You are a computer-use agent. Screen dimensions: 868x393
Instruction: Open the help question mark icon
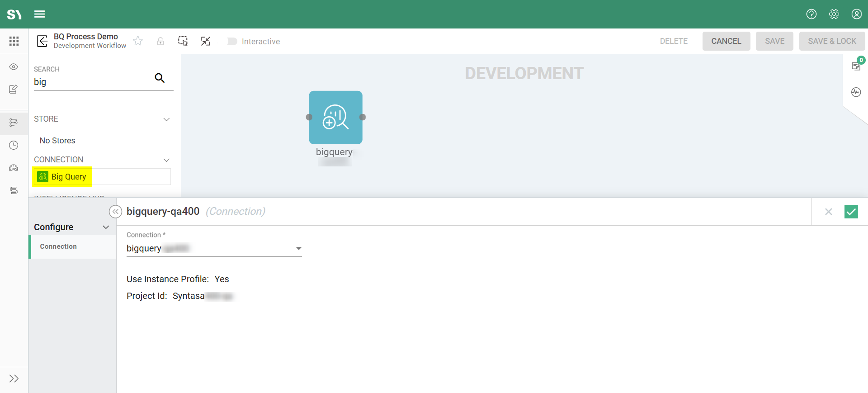click(811, 14)
